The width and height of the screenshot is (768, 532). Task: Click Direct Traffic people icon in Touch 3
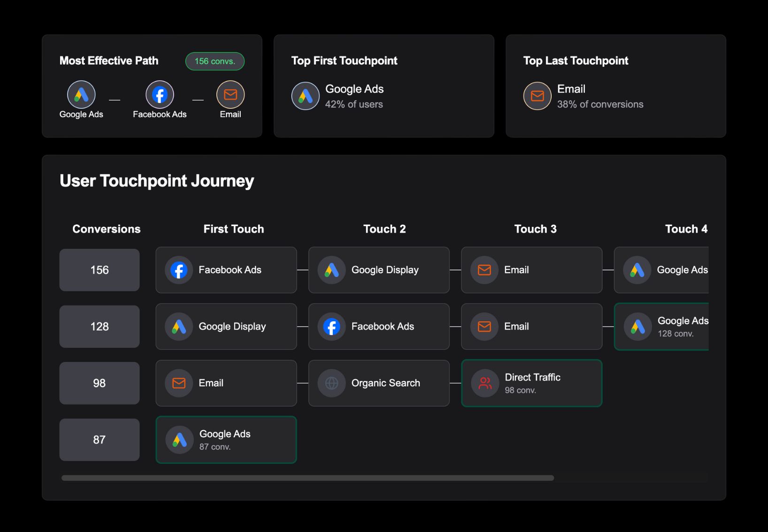484,383
